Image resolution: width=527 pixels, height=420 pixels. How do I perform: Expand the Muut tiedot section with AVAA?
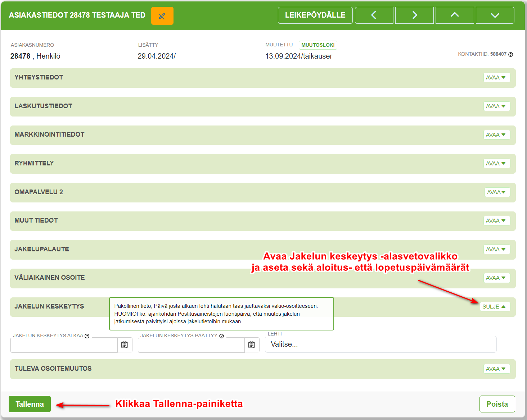496,221
